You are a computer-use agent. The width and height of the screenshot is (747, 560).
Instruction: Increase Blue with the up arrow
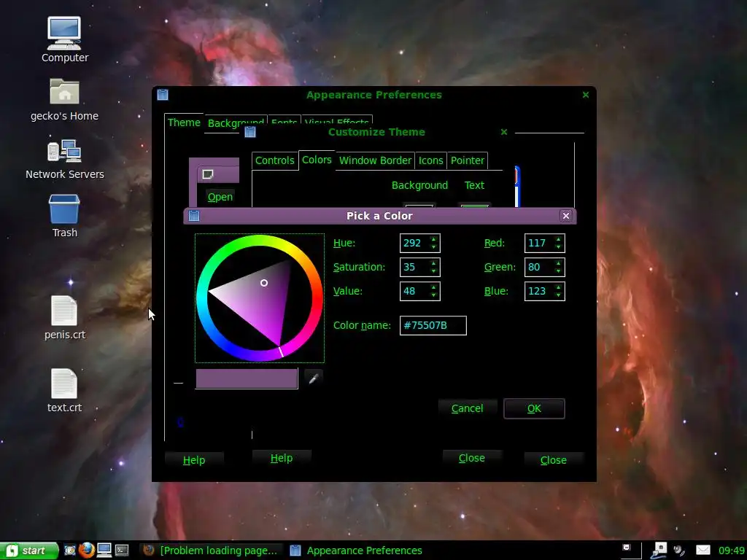pos(558,287)
